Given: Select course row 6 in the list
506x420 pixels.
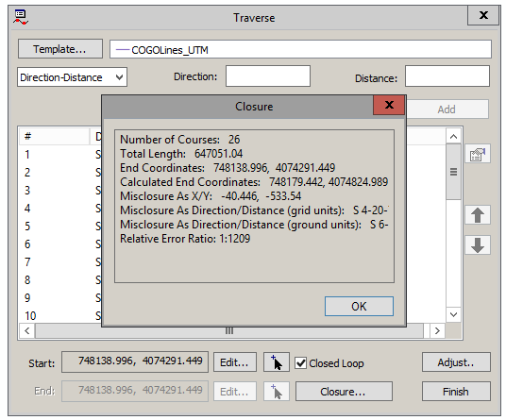Looking at the screenshot, I should coord(60,244).
